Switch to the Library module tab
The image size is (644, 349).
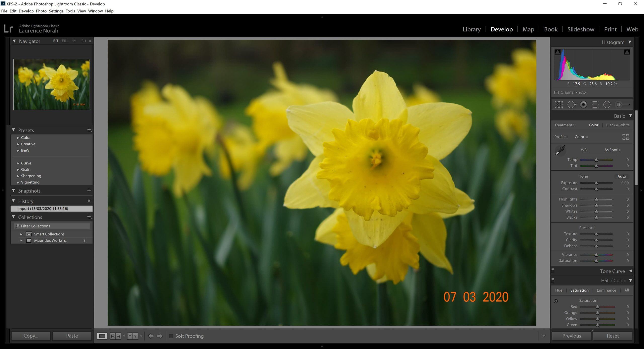tap(472, 29)
